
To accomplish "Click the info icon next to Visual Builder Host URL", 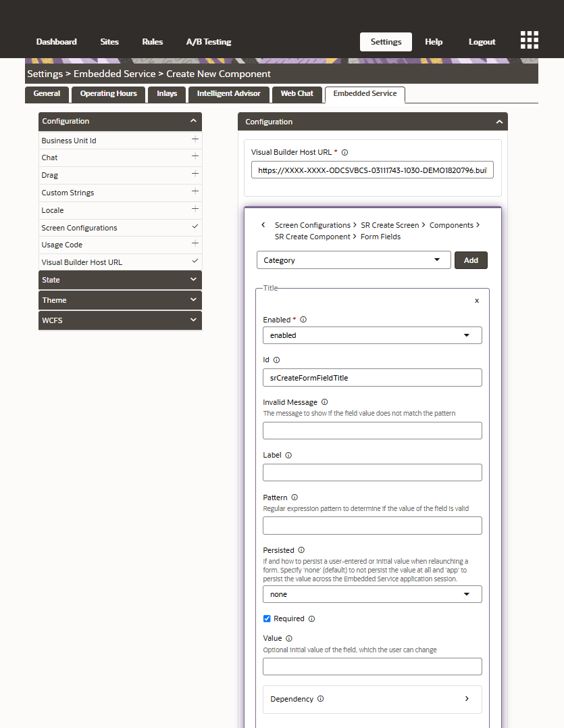I will 344,152.
